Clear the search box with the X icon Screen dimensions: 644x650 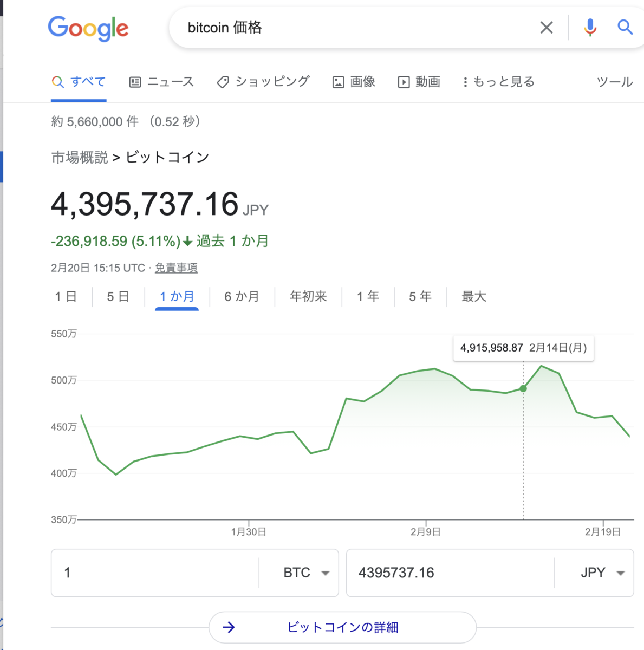pyautogui.click(x=547, y=28)
